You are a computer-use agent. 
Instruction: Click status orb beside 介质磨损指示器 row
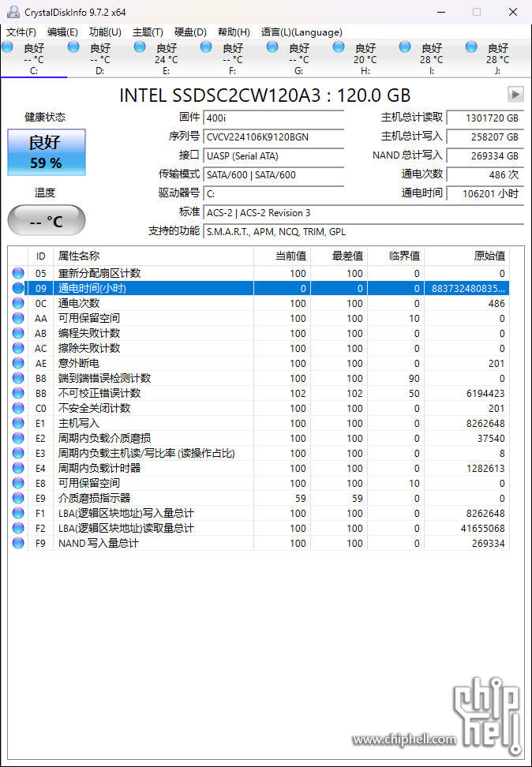click(x=18, y=499)
